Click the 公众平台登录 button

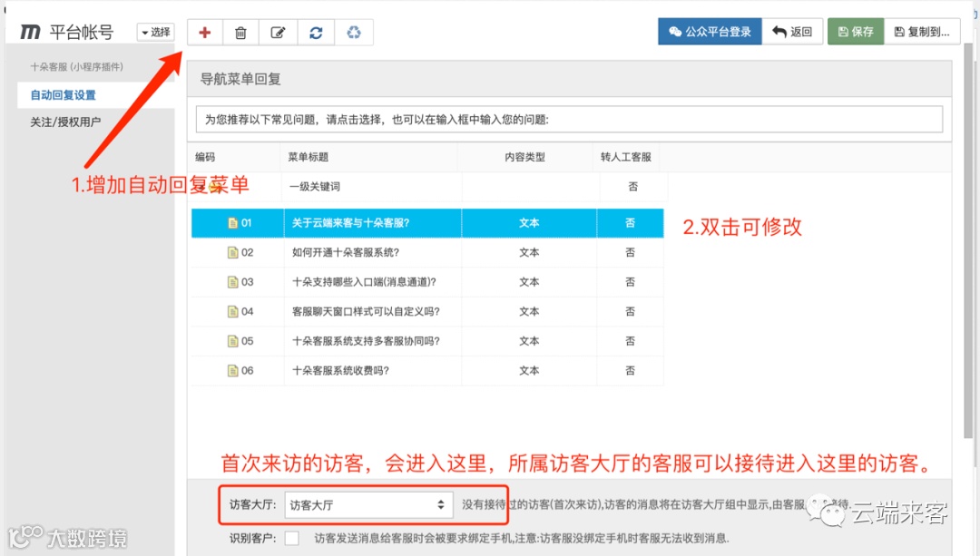[710, 31]
